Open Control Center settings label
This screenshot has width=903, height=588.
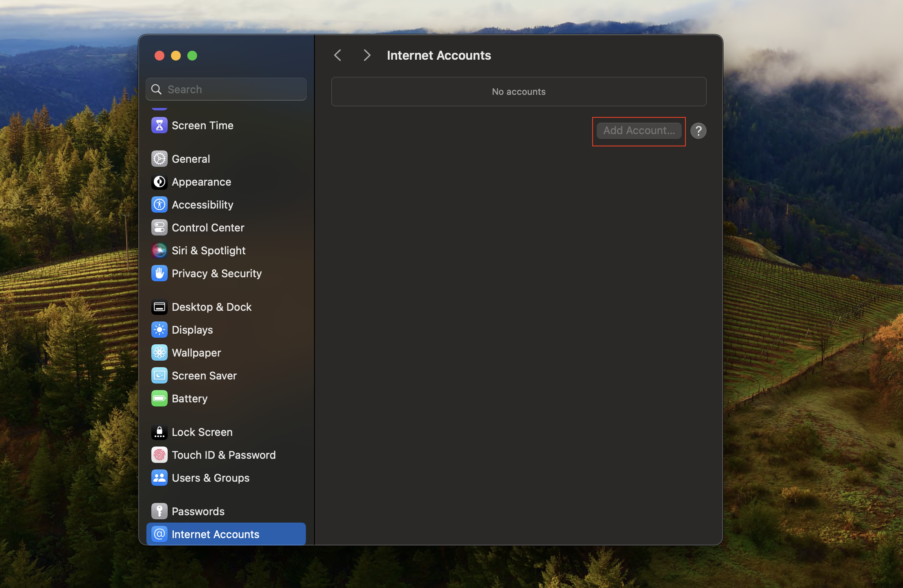click(208, 228)
